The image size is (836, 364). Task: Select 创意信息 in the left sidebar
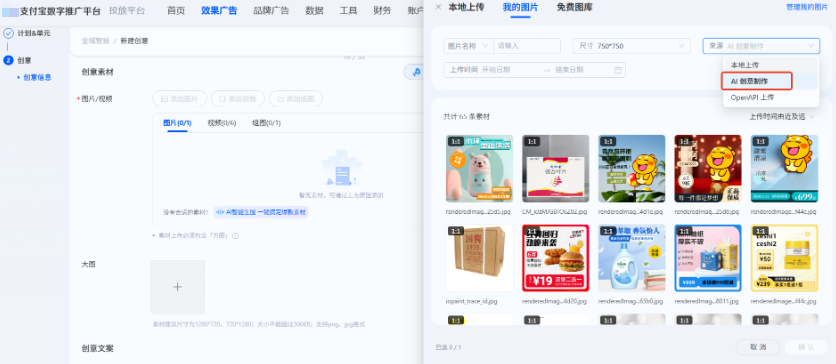[37, 77]
